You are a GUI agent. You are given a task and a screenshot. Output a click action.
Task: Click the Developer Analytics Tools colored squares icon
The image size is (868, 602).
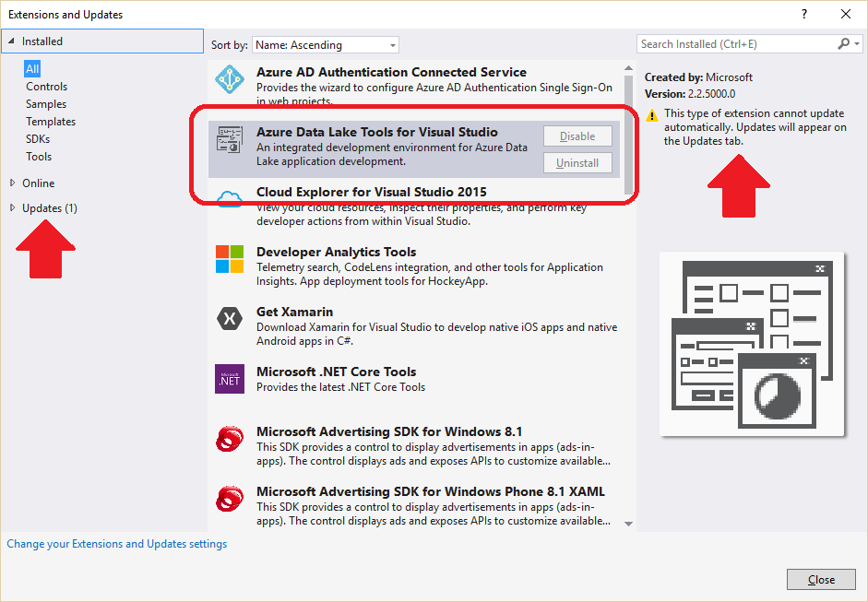(230, 259)
